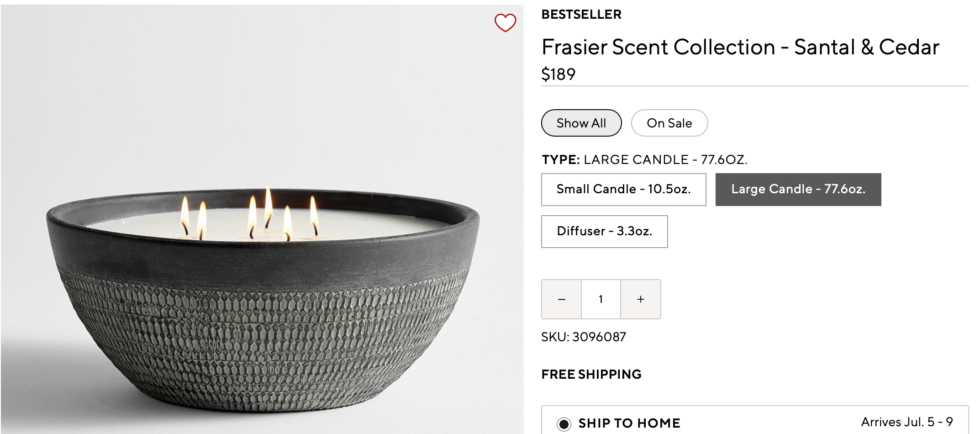Choose Large Candle - 77.6oz. option
This screenshot has width=980, height=434.
coord(798,189)
